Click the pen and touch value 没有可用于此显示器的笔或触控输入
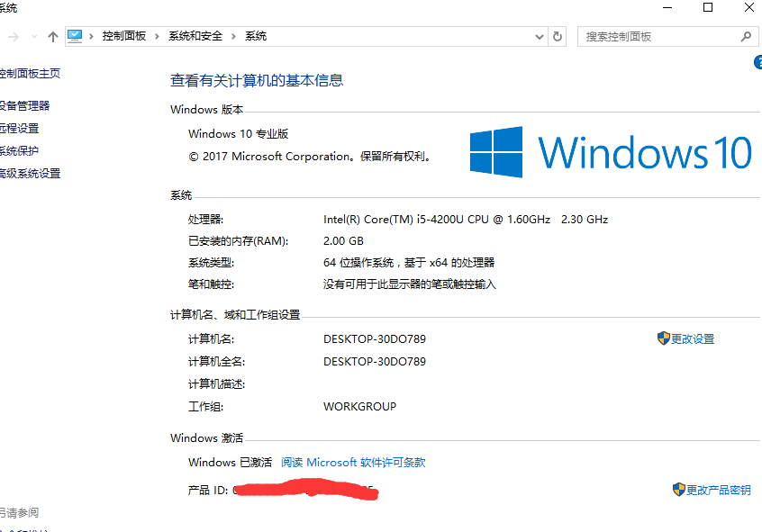The height and width of the screenshot is (532, 762). (410, 284)
